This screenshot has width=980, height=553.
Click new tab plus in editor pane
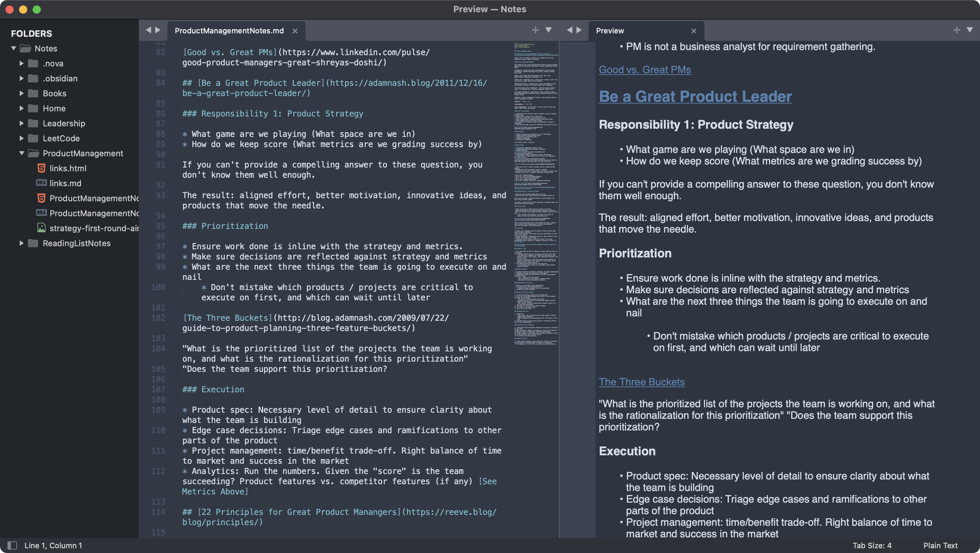[x=535, y=30]
